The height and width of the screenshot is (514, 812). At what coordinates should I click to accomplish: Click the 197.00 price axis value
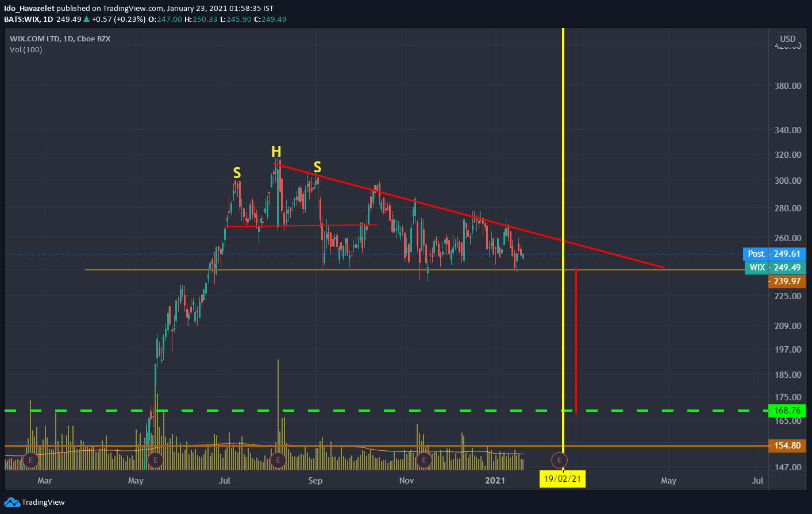click(788, 350)
